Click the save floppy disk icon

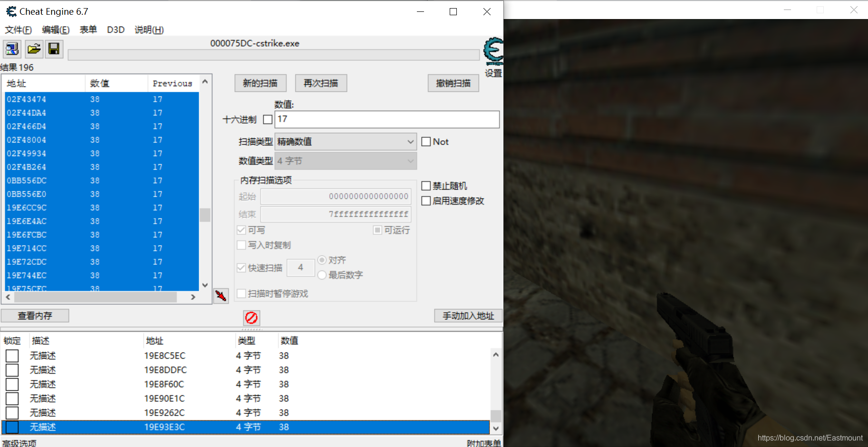[x=54, y=49]
